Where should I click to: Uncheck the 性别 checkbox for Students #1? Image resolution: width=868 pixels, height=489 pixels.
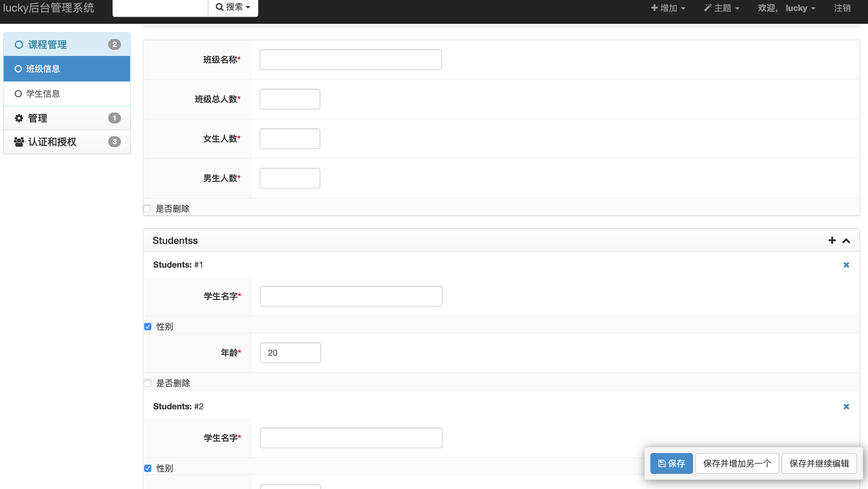pos(148,326)
